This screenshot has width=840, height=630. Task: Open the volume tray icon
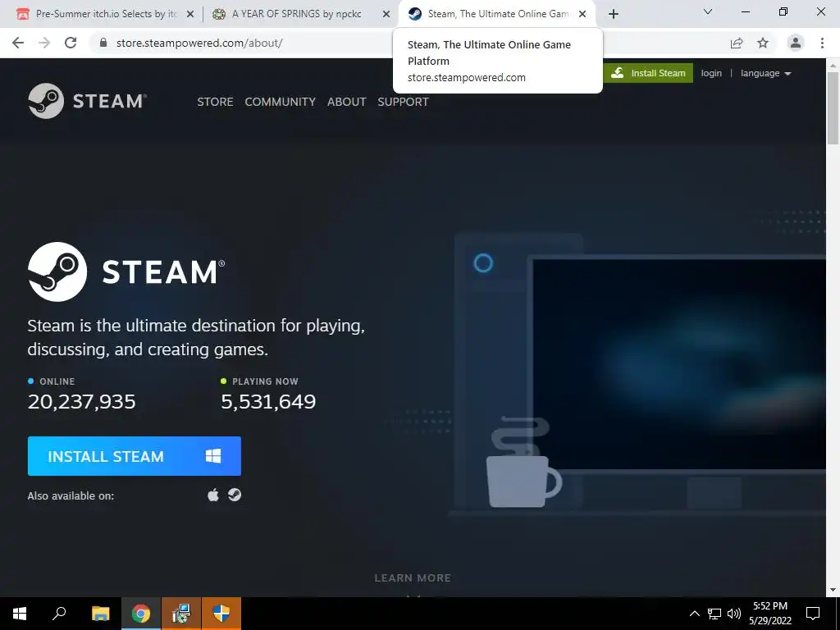point(733,614)
